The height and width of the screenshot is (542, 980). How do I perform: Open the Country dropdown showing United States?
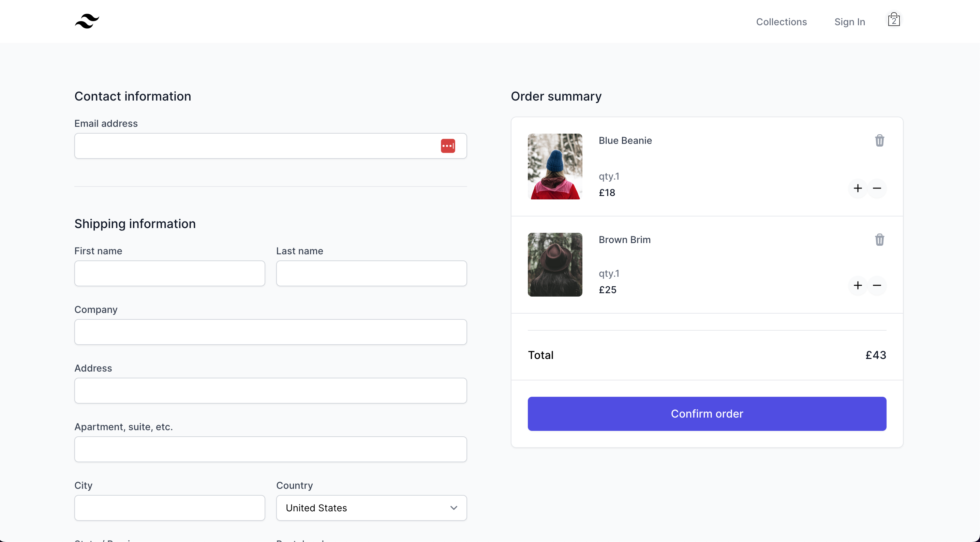pos(371,508)
